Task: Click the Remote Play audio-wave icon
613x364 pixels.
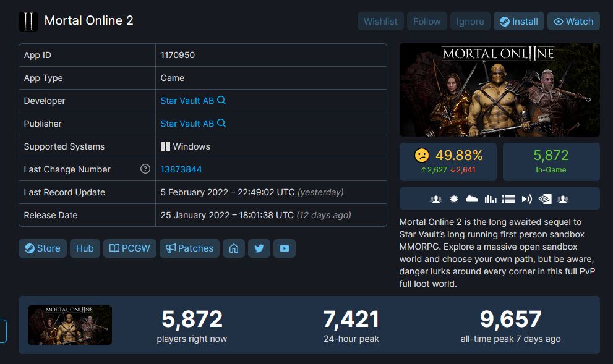Action: (527, 199)
